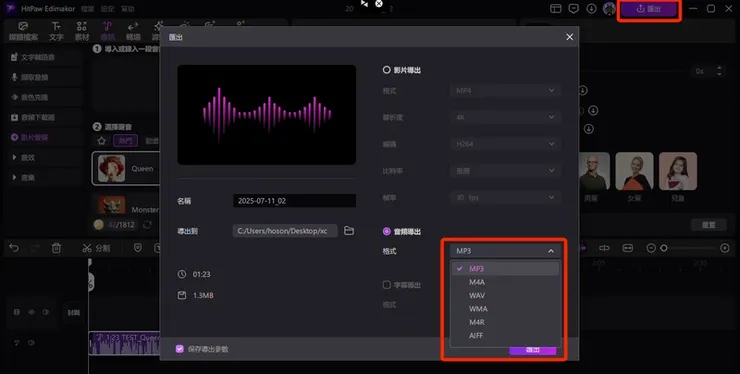The width and height of the screenshot is (740, 374).
Task: Switch to the Popular (熱門) voices tab
Action: pyautogui.click(x=126, y=141)
